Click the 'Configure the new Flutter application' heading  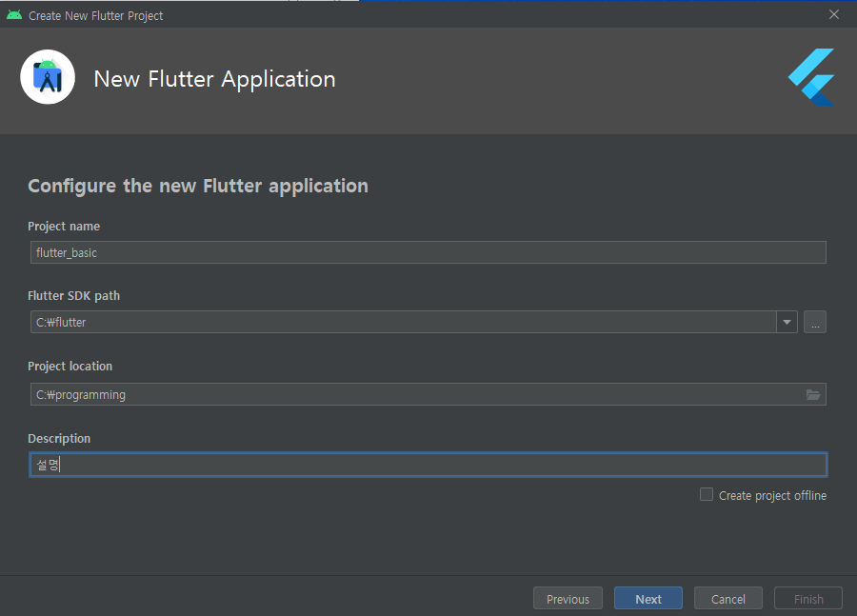[x=198, y=186]
